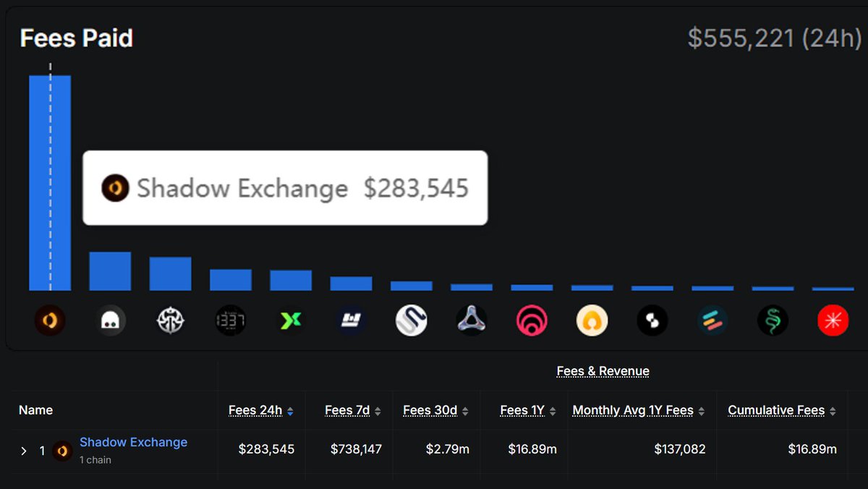This screenshot has width=868, height=489.
Task: Click the red asterisk protocol icon
Action: pyautogui.click(x=833, y=320)
